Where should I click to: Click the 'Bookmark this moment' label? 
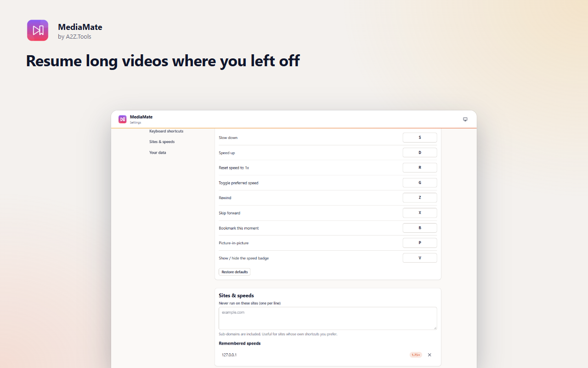pyautogui.click(x=239, y=228)
